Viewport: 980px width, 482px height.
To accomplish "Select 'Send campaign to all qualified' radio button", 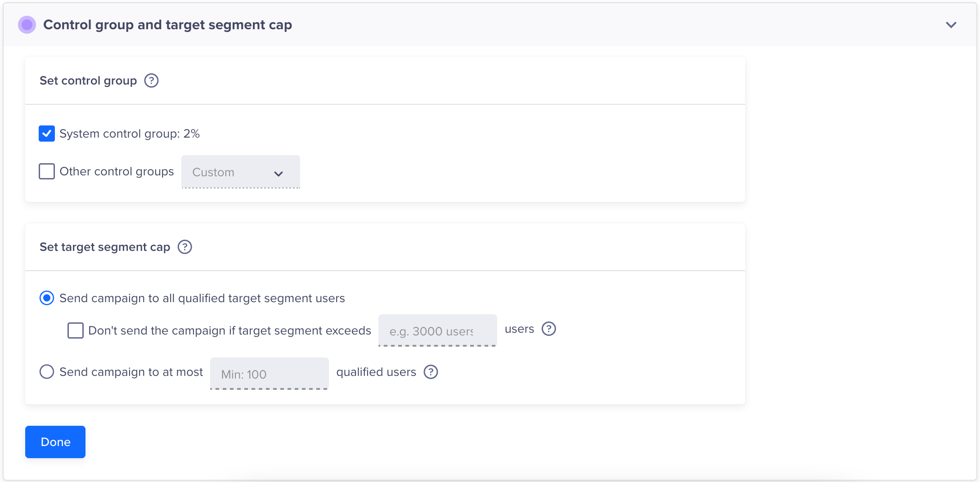I will 47,298.
